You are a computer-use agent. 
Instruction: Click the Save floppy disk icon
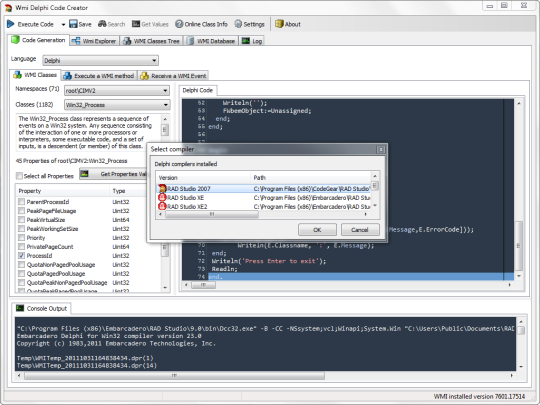coord(73,24)
